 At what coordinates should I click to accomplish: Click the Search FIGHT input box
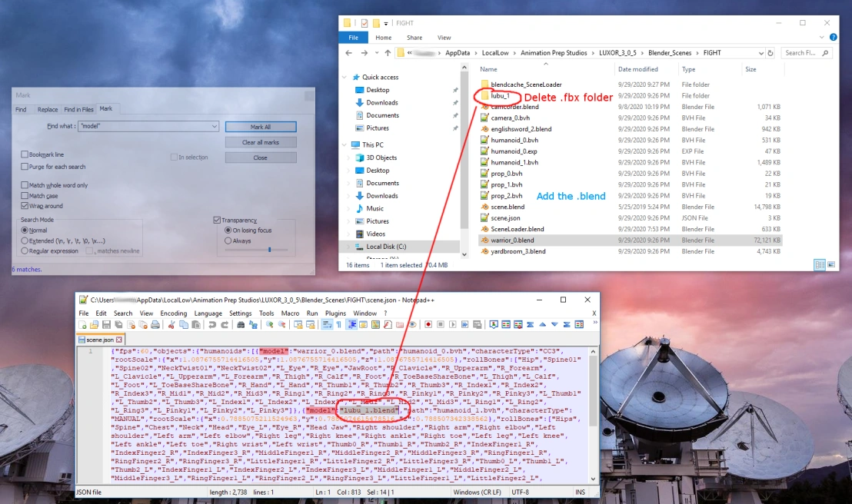pyautogui.click(x=807, y=53)
